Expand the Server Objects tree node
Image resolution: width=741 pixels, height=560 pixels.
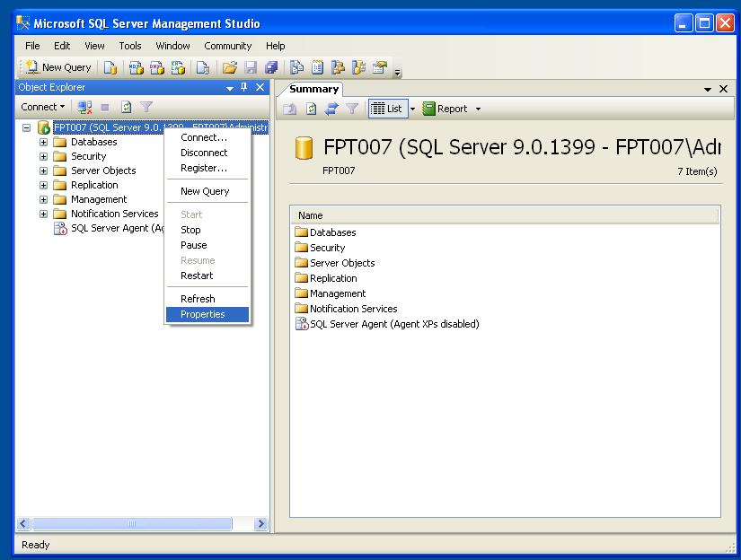[43, 171]
